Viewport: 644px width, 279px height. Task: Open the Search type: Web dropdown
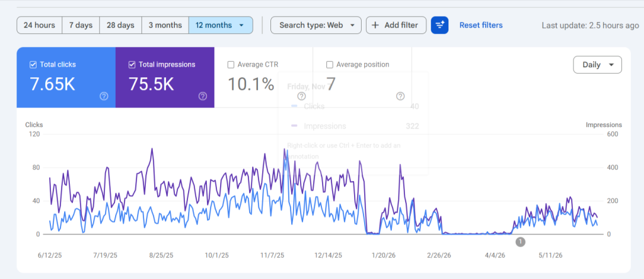tap(316, 25)
